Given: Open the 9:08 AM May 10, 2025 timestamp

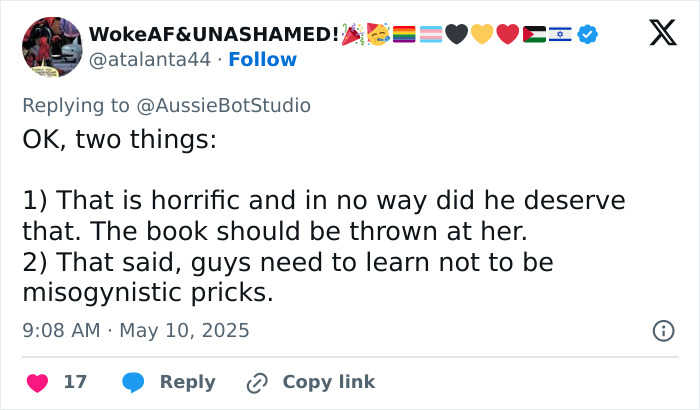Looking at the screenshot, I should tap(135, 330).
